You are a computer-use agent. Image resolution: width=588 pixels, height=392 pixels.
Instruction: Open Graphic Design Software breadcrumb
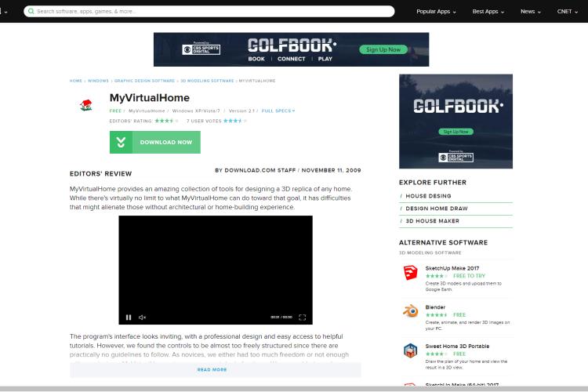[144, 81]
